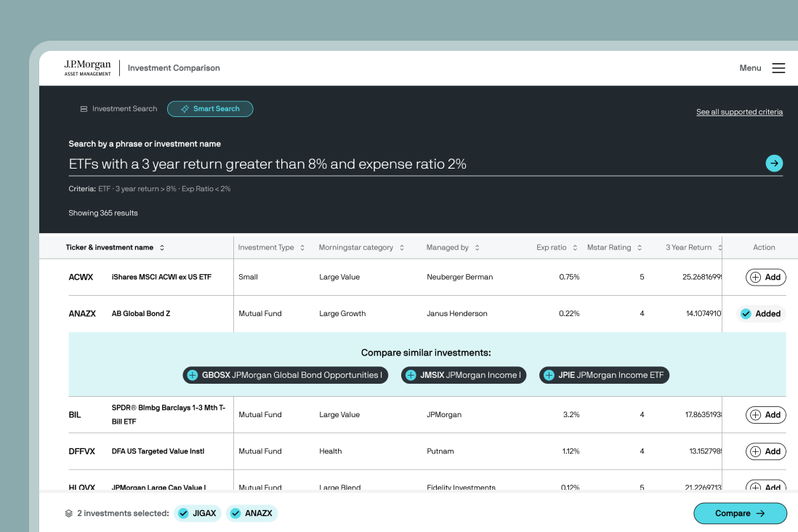Click the Large Growth category cell
Image resolution: width=798 pixels, height=532 pixels.
pos(342,313)
